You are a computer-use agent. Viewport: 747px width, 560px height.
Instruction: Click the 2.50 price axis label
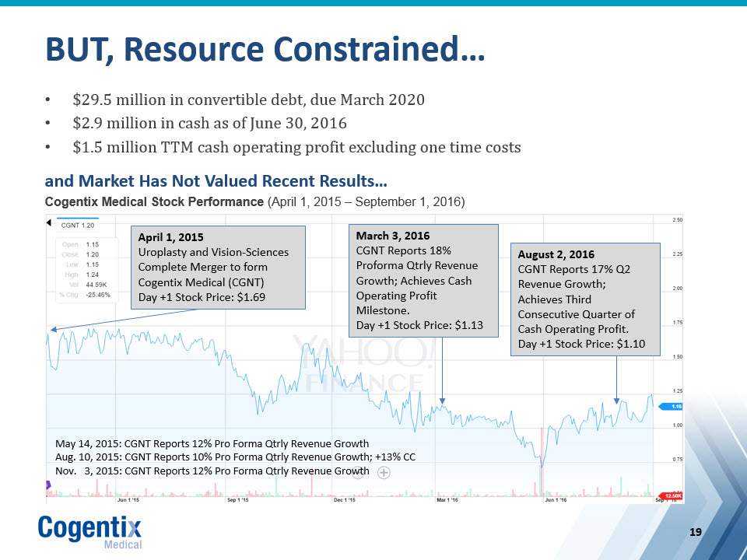[x=678, y=220]
